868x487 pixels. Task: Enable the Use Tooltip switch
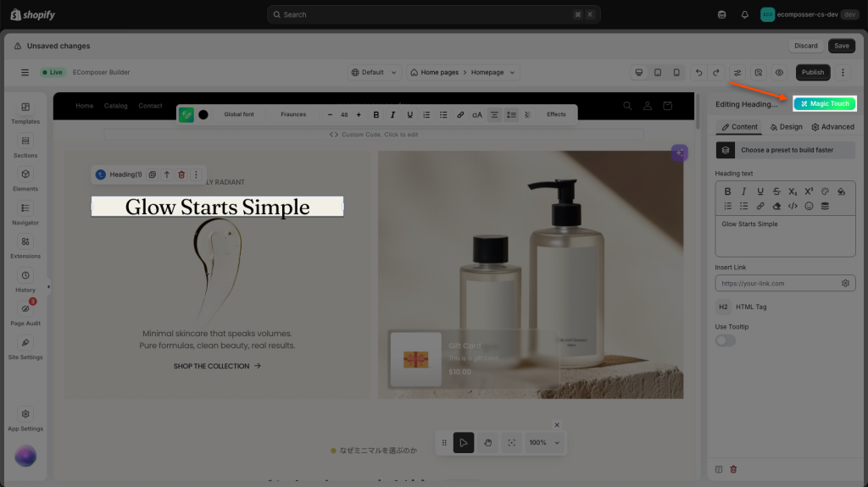[x=726, y=340]
